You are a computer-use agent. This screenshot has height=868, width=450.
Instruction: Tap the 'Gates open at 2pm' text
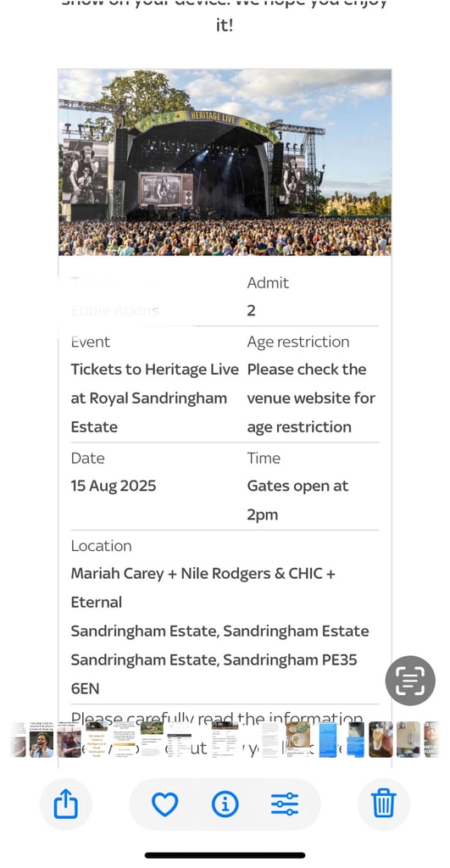coord(297,500)
